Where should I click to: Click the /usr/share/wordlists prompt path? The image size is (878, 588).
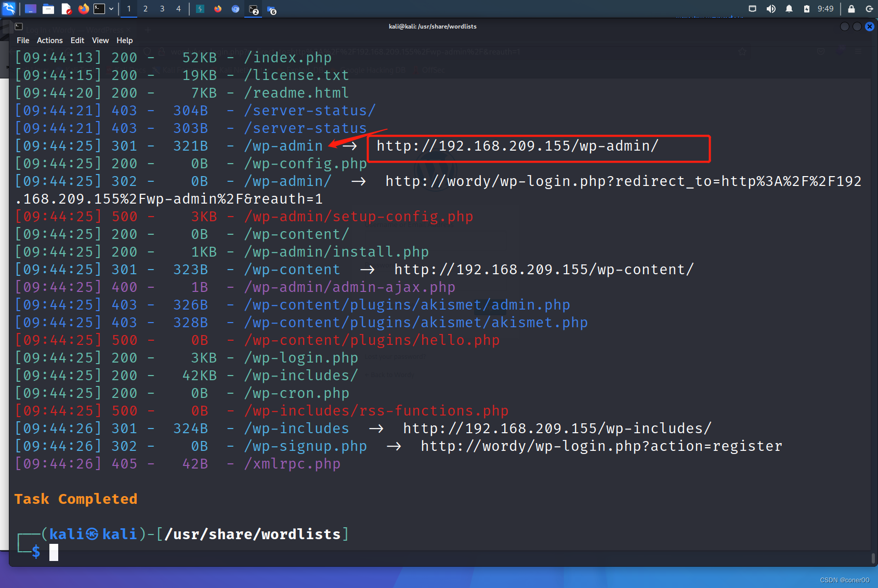pyautogui.click(x=253, y=534)
